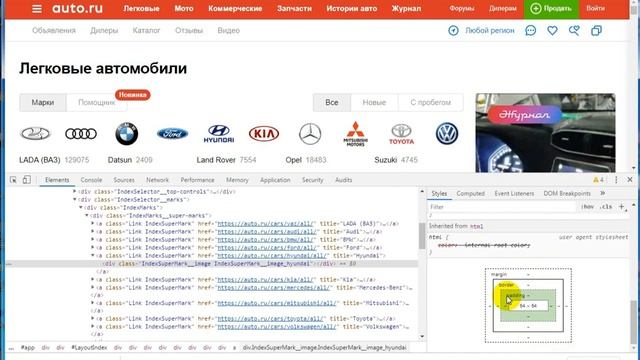Screen dimensions: 640x360
Task: Open the LADA (ВАЗ) listings link
Action: 40,160
